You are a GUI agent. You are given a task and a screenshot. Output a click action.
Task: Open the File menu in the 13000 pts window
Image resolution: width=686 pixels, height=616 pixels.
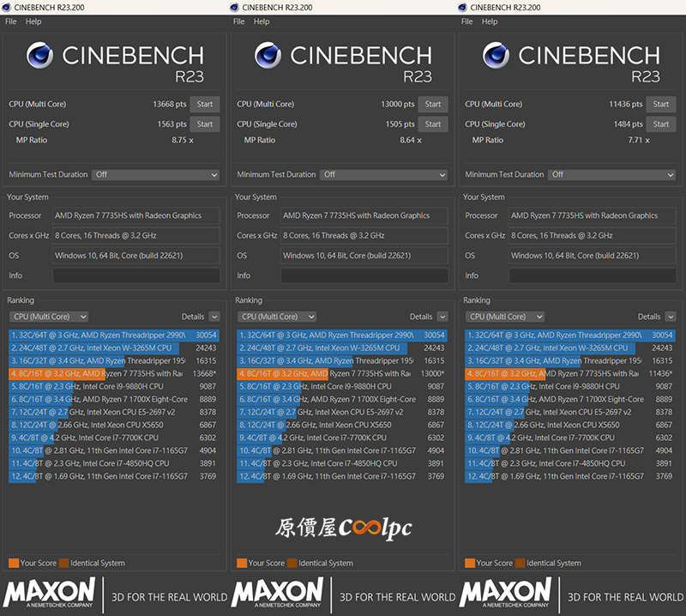[x=239, y=21]
